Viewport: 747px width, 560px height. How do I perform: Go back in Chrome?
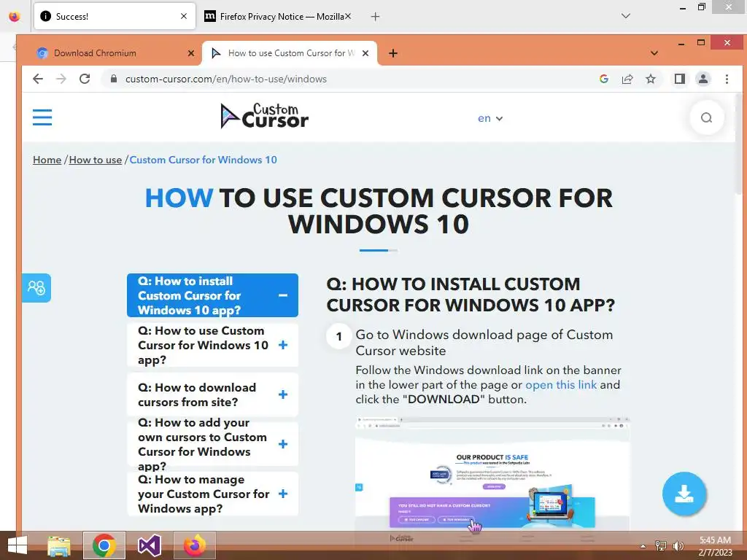[38, 79]
